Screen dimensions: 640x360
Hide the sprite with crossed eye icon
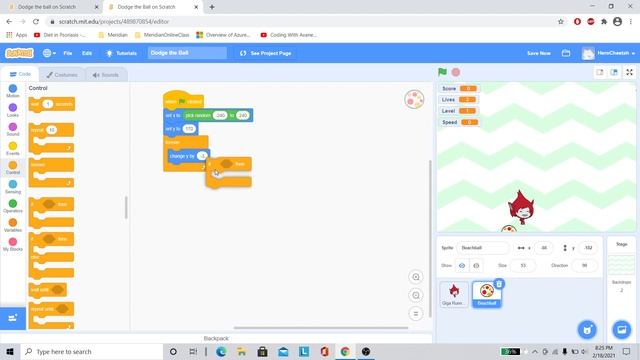[x=476, y=266]
